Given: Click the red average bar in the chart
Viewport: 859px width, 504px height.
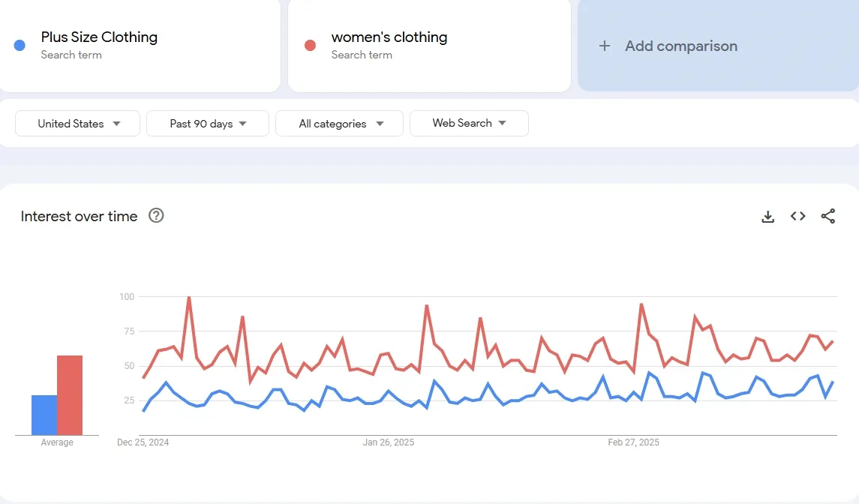Looking at the screenshot, I should [x=69, y=394].
